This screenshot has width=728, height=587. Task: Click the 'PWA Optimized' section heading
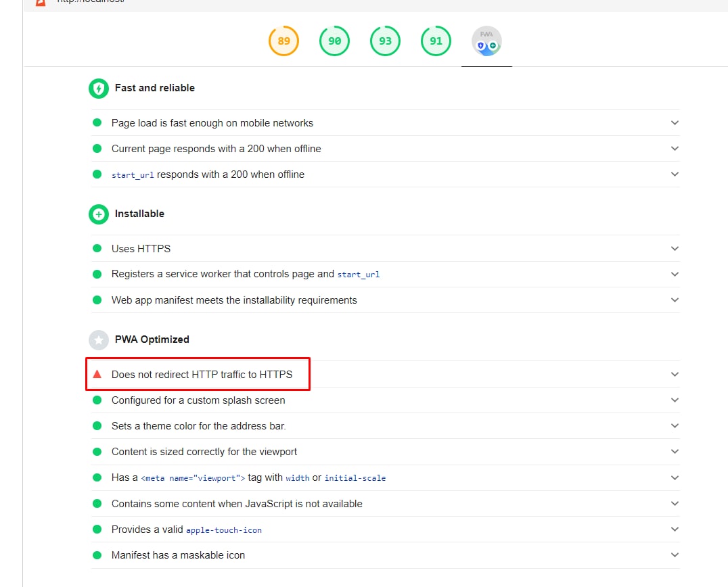pos(152,339)
